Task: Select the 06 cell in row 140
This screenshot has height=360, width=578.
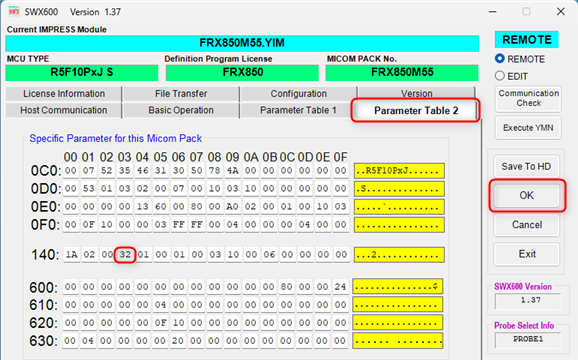Action: point(269,255)
